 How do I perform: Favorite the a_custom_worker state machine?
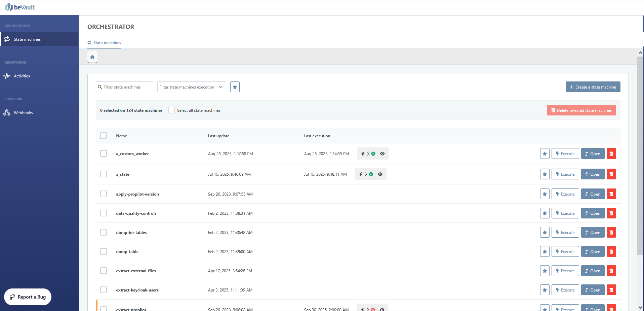coord(545,154)
